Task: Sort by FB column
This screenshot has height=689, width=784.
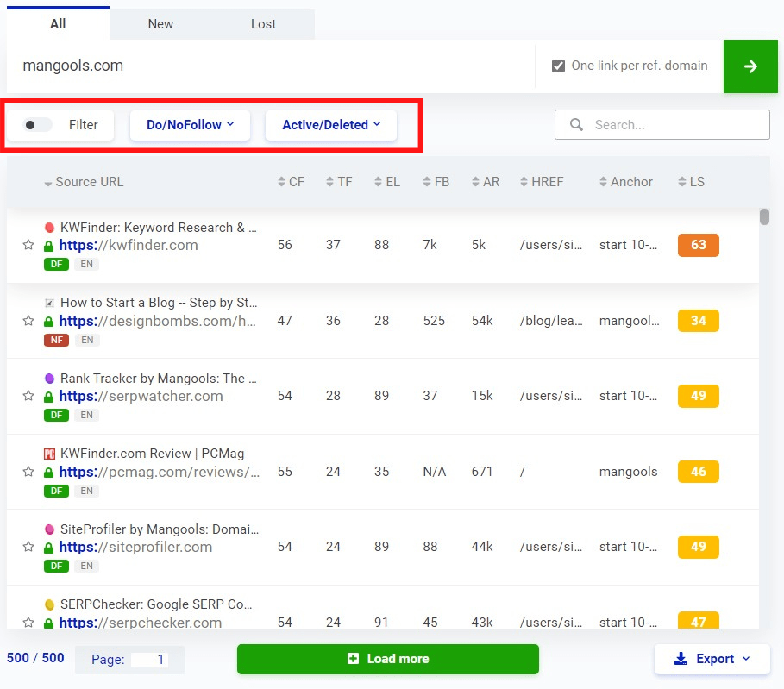Action: pyautogui.click(x=436, y=182)
